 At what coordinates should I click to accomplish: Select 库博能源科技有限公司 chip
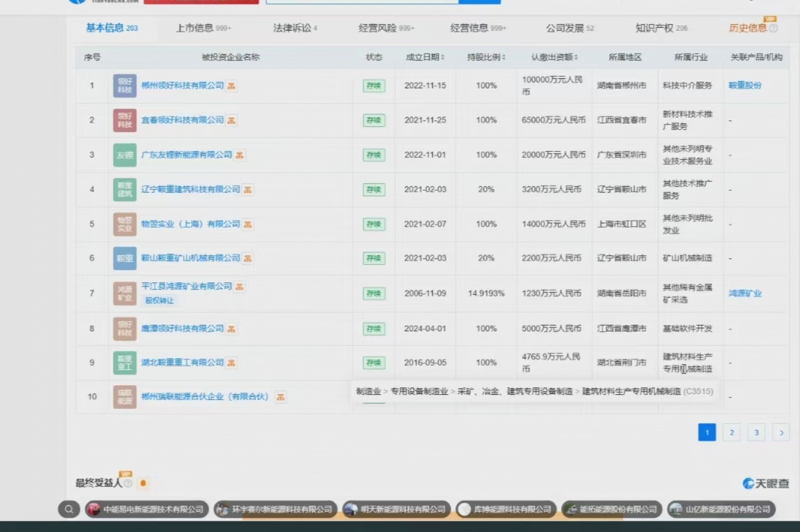(x=506, y=509)
